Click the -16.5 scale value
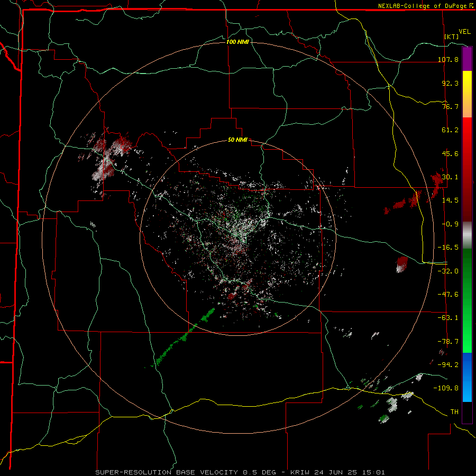This screenshot has height=476, width=476. pos(448,248)
